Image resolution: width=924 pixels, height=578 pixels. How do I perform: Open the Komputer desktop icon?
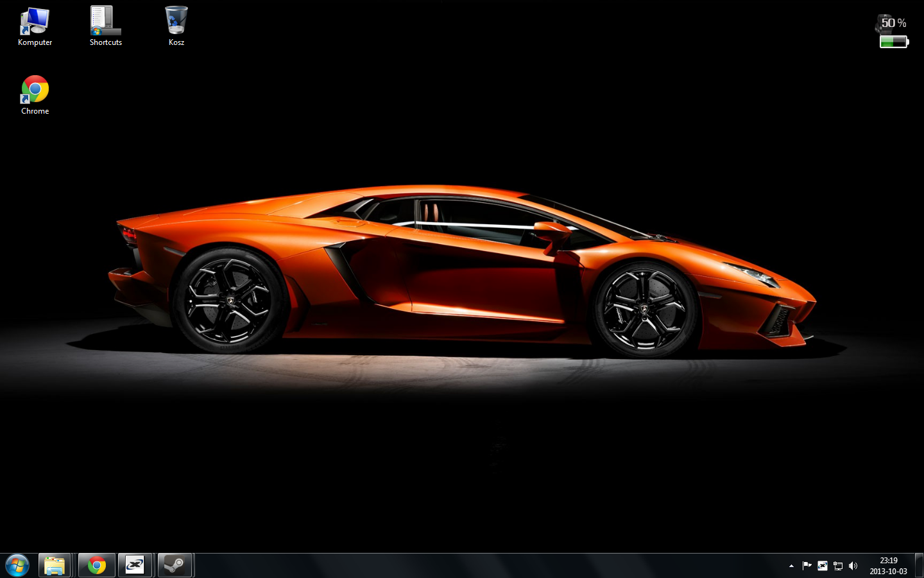pyautogui.click(x=35, y=26)
